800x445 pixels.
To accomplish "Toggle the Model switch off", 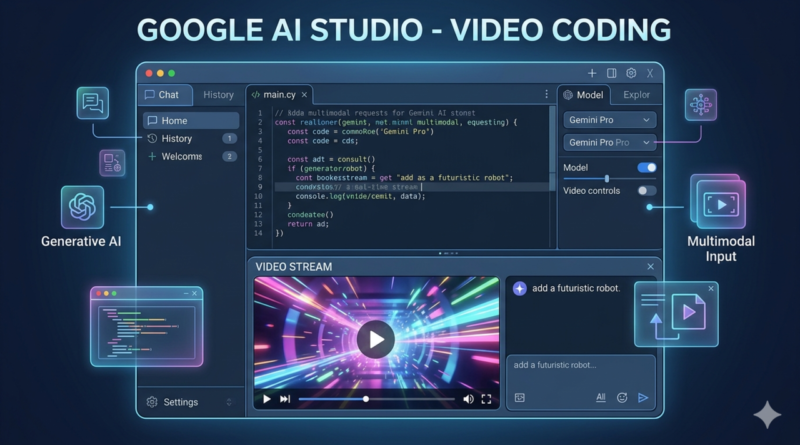I will coord(646,168).
